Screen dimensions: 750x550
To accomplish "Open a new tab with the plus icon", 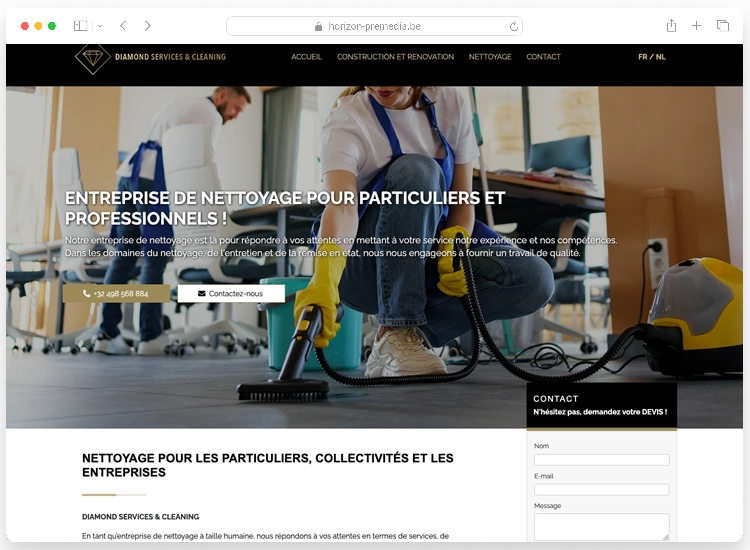I will click(696, 26).
